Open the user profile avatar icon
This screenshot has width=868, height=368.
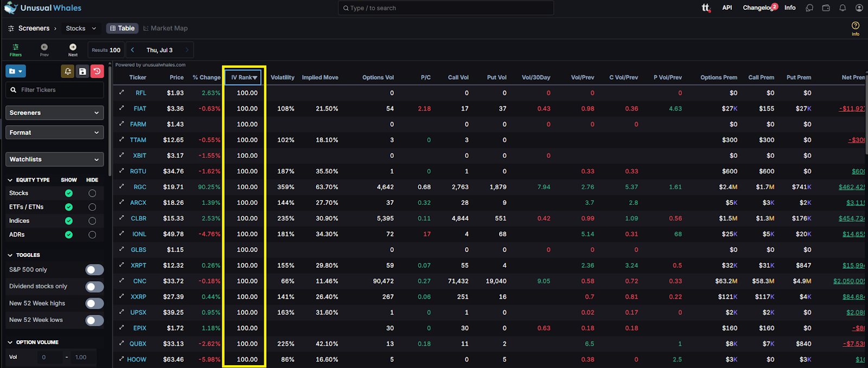tap(859, 8)
